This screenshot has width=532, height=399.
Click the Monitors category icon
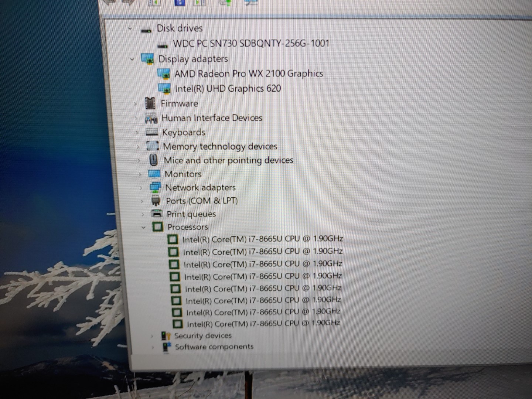pyautogui.click(x=154, y=174)
